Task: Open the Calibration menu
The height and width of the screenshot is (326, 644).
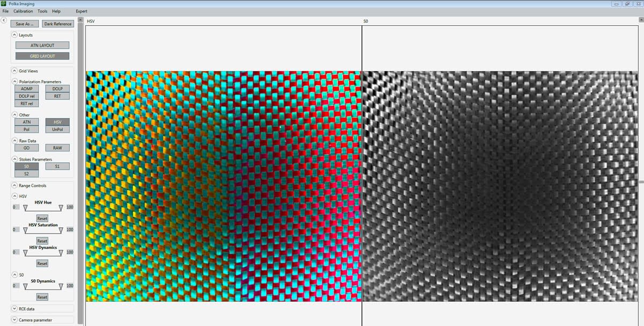Action: click(23, 11)
